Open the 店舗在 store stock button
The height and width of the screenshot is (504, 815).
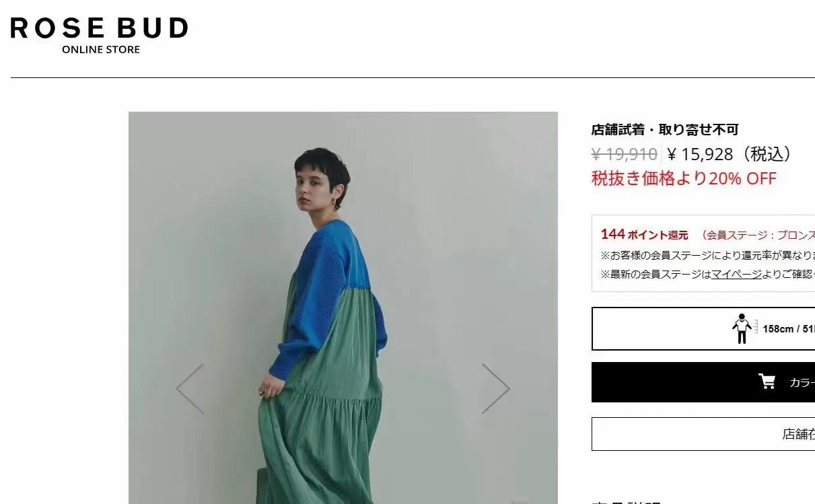tap(703, 434)
